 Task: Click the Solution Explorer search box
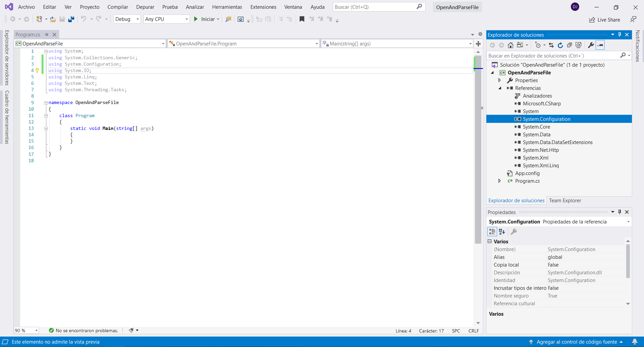[553, 56]
